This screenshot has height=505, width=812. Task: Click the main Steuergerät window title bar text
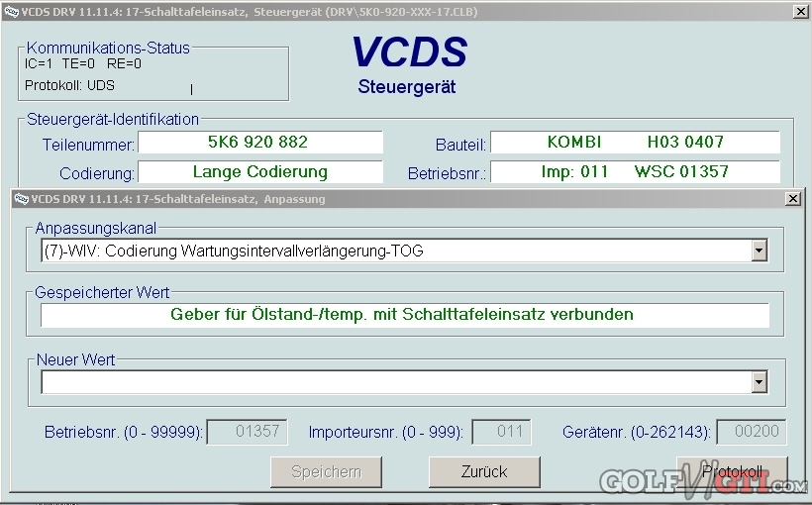(x=249, y=12)
